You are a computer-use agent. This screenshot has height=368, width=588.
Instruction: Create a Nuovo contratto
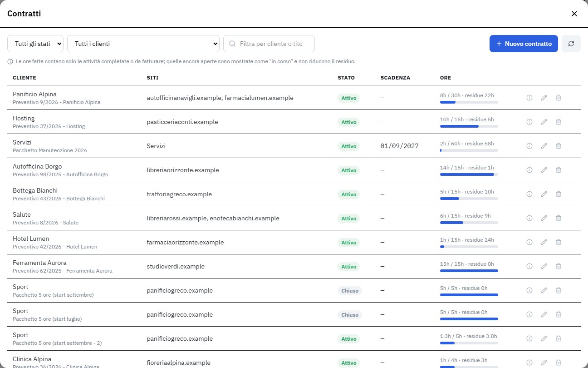(x=524, y=44)
